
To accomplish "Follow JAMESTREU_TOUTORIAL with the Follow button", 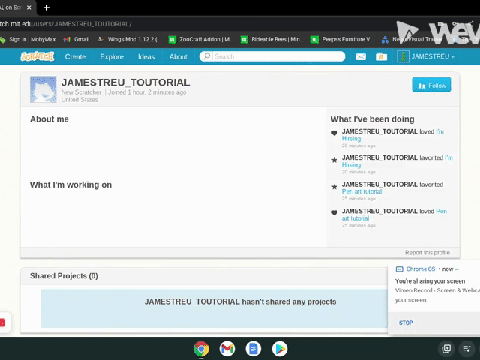I will tap(432, 85).
